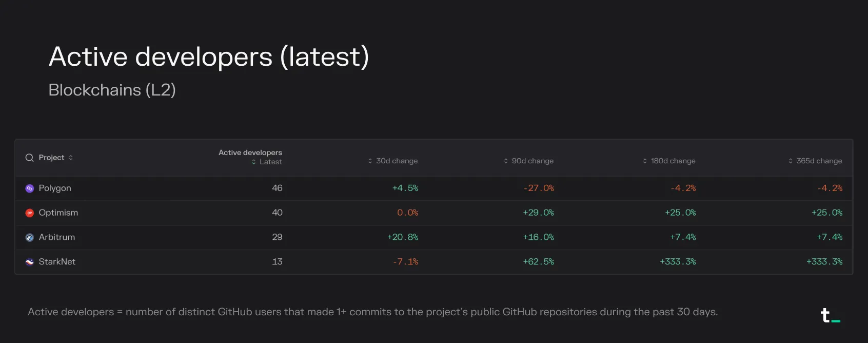The width and height of the screenshot is (868, 343).
Task: Select Optimism's 180d change +25.0%
Action: tap(680, 213)
